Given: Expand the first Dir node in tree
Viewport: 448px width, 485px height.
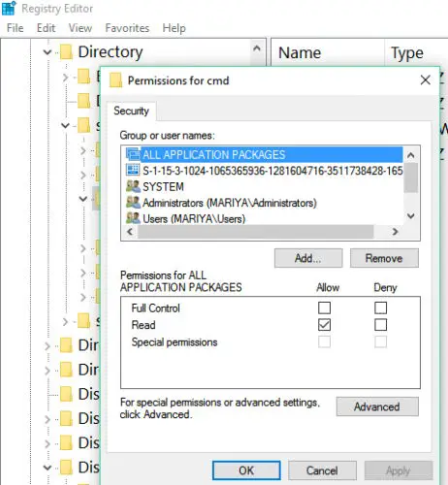Looking at the screenshot, I should [x=48, y=346].
